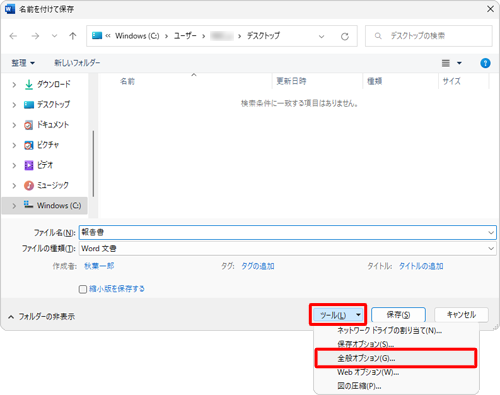
Task: Open the ファイルの種類 Word 文書 dropdown
Action: 288,249
